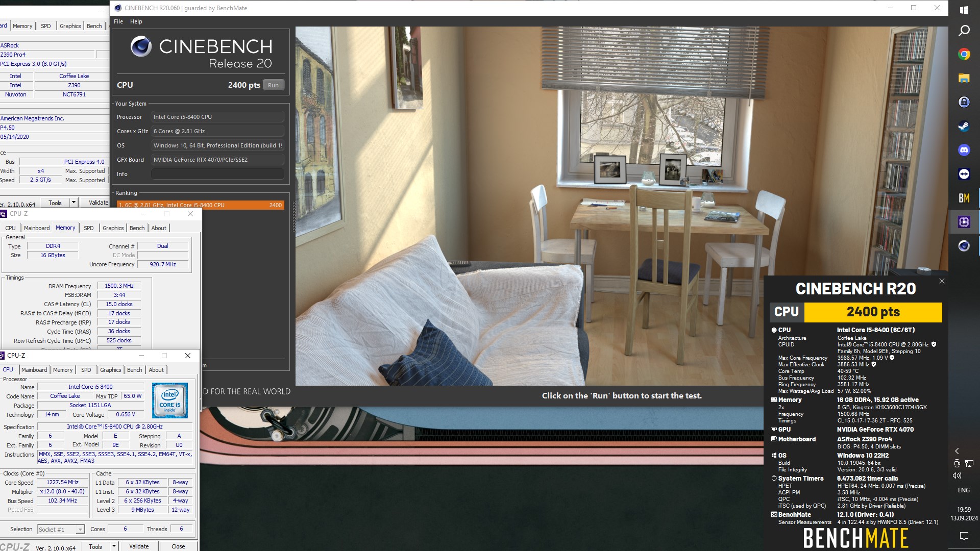Viewport: 980px width, 551px height.
Task: Open About tab in bottom CPU-Z window
Action: (156, 370)
